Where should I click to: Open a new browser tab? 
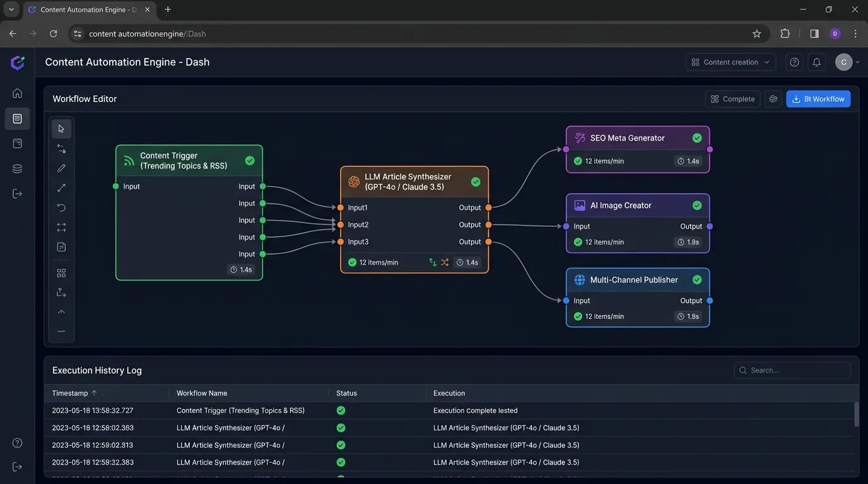tap(168, 9)
